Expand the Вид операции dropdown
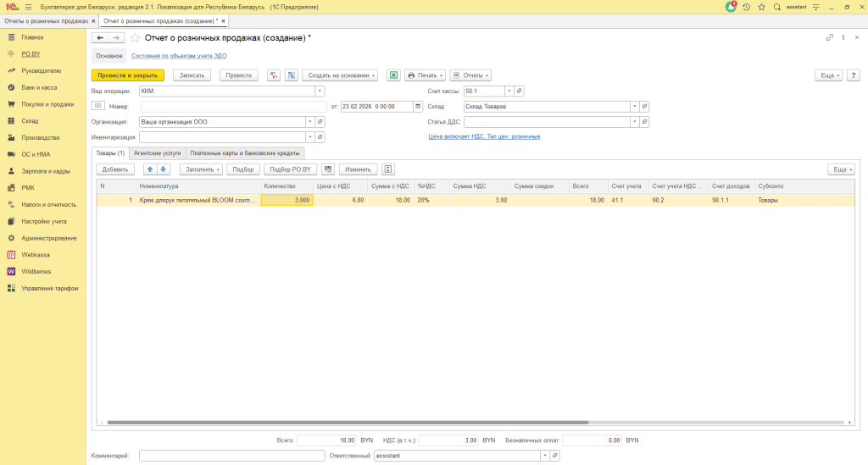 [x=320, y=91]
